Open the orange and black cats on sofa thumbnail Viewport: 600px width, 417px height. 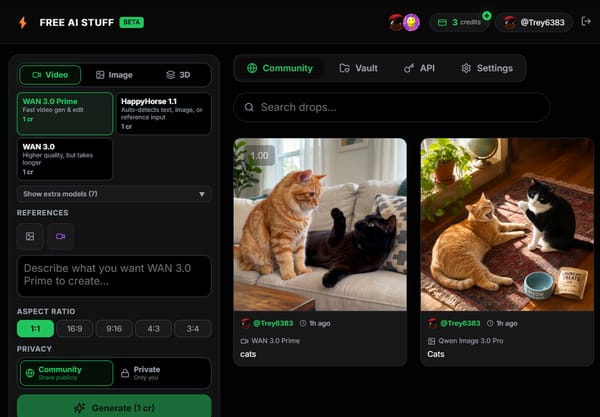(x=320, y=225)
